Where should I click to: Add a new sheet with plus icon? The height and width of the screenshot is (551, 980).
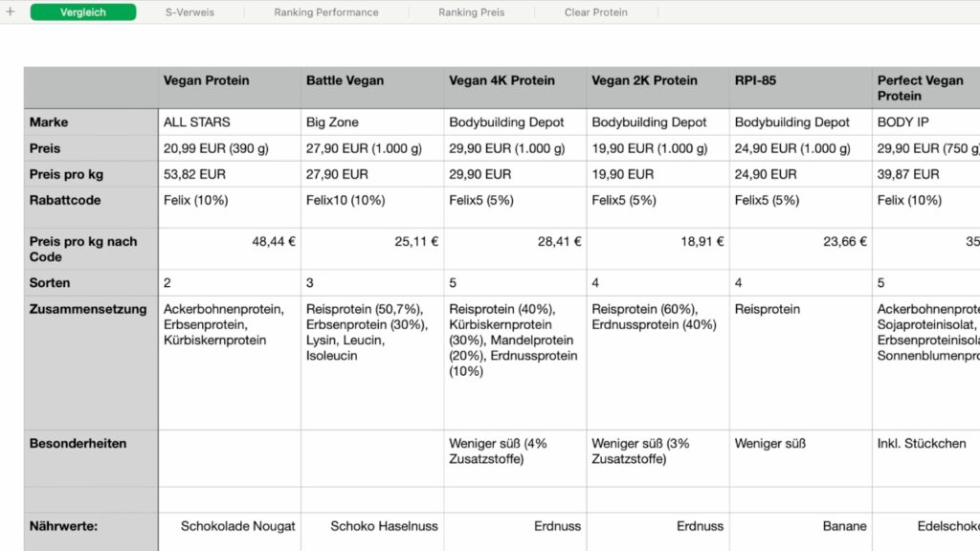[x=10, y=11]
